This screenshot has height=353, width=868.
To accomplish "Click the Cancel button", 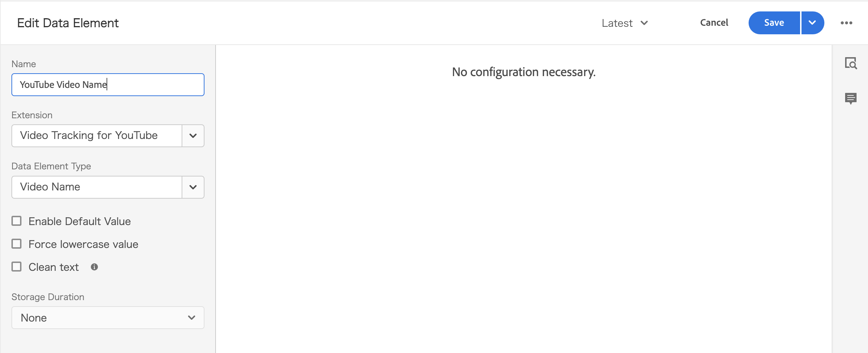I will (x=714, y=23).
